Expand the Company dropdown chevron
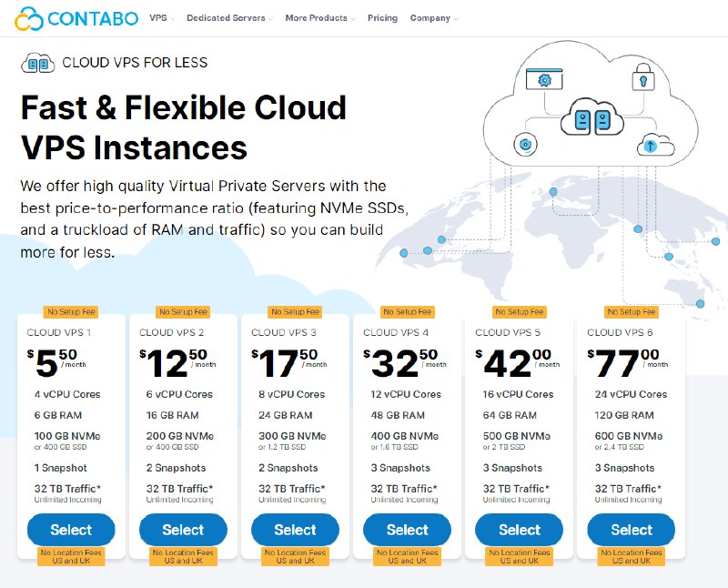Screen dimensions: 728x588 [x=456, y=19]
